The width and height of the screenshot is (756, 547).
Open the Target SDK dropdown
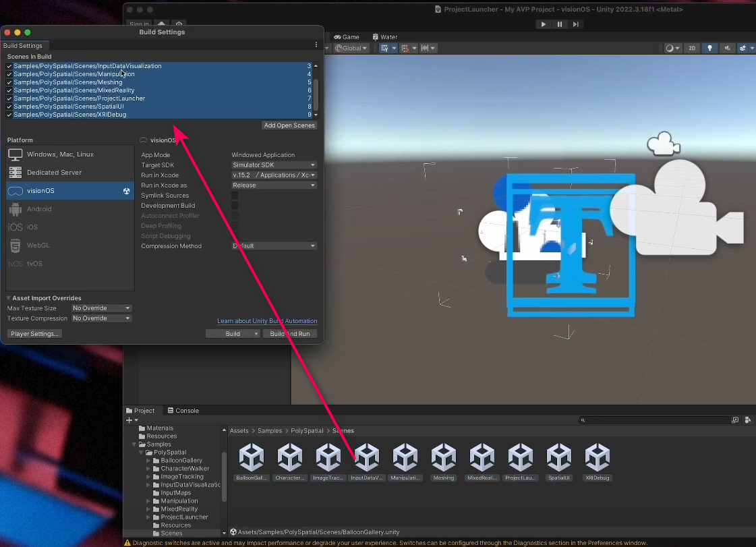[x=274, y=165]
